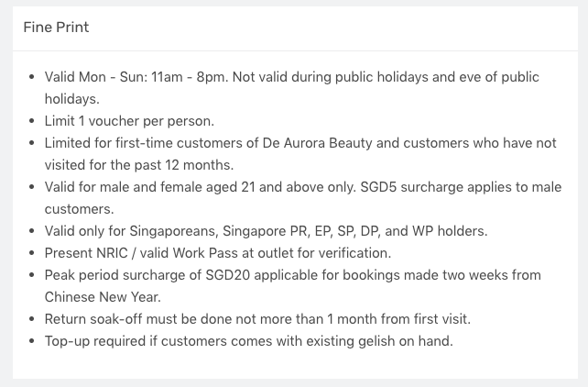Click the bullet before 'Limit 1 voucher'
The width and height of the screenshot is (588, 387).
coord(32,121)
